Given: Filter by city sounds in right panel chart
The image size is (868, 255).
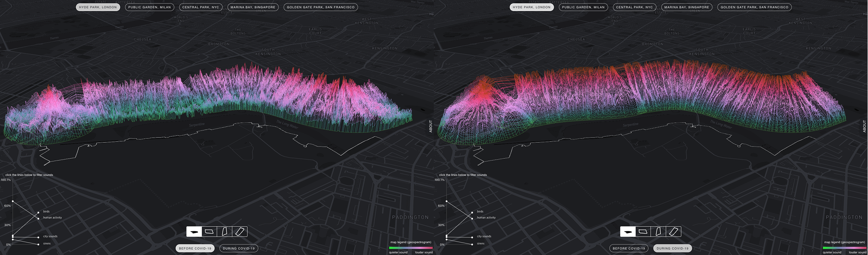Looking at the screenshot, I should pos(484,237).
